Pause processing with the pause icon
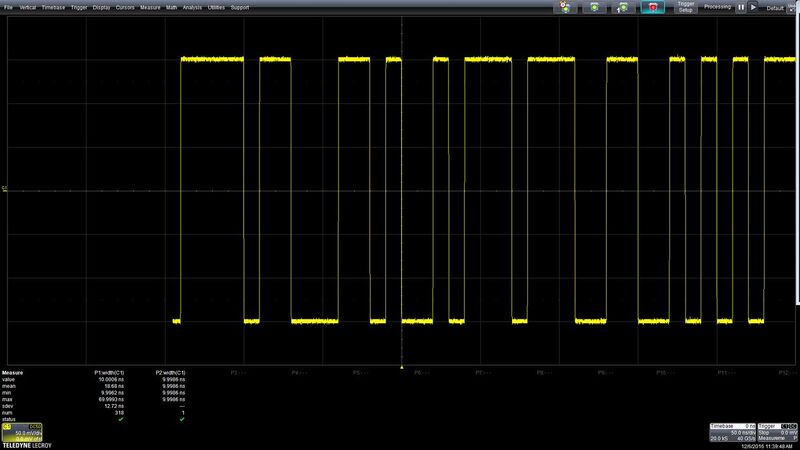 741,7
